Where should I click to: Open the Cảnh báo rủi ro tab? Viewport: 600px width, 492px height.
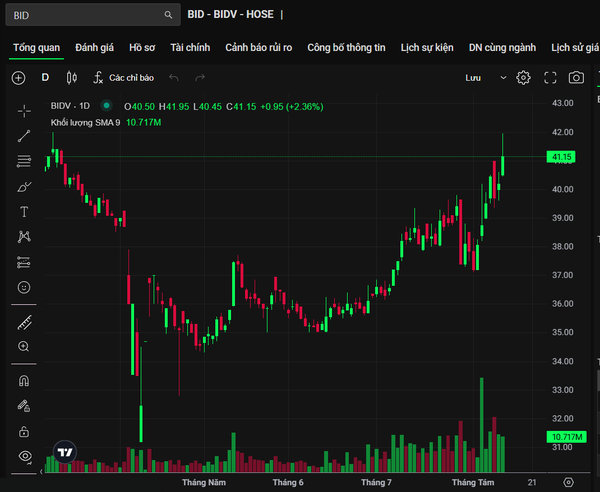pos(259,47)
